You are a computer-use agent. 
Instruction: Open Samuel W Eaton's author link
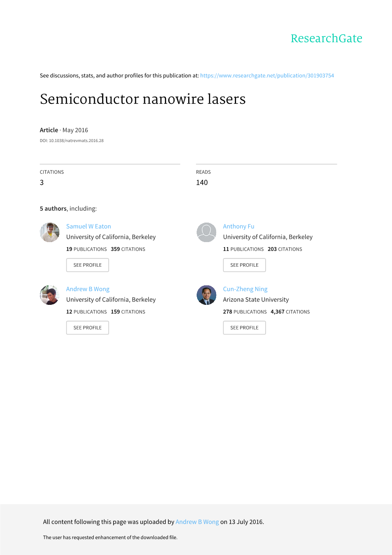pos(89,226)
